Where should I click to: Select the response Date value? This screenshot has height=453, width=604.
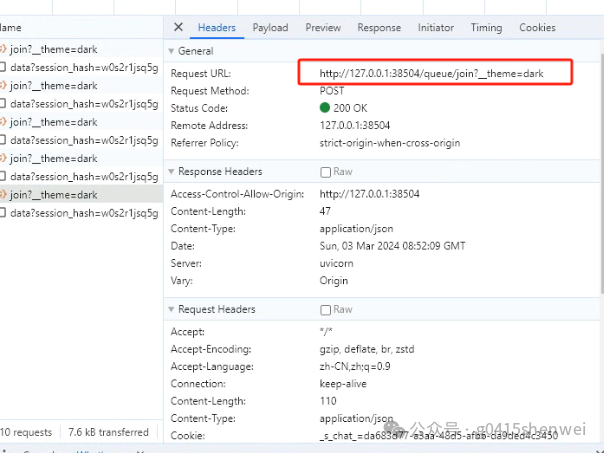click(392, 246)
